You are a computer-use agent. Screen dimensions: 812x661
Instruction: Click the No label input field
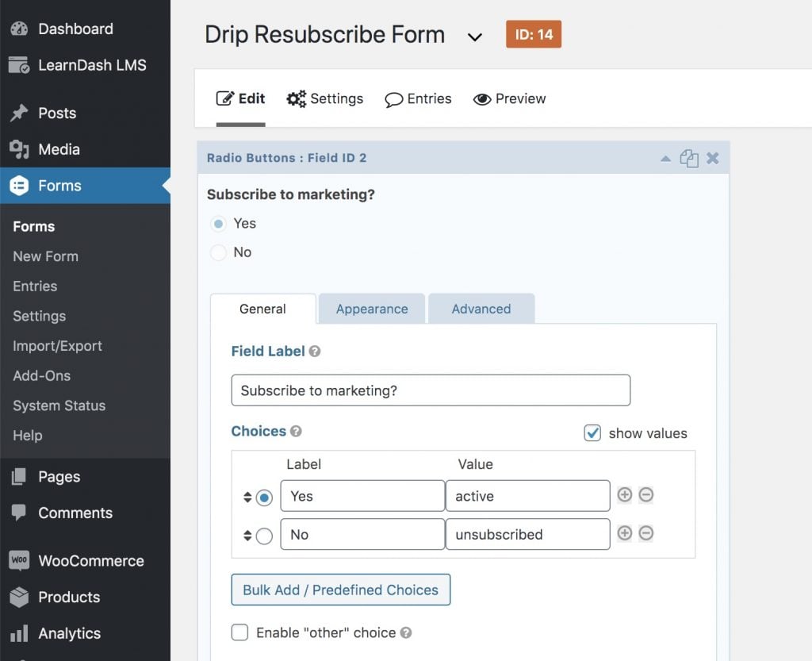click(362, 534)
